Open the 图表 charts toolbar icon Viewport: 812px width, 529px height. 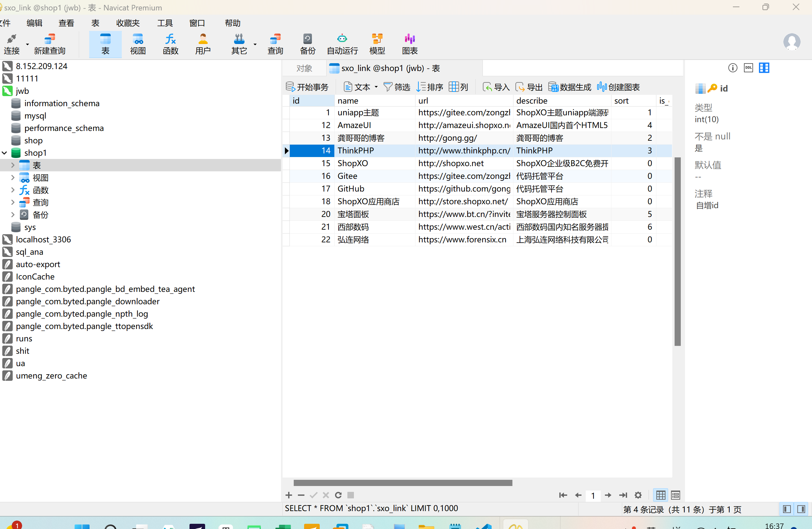point(410,44)
